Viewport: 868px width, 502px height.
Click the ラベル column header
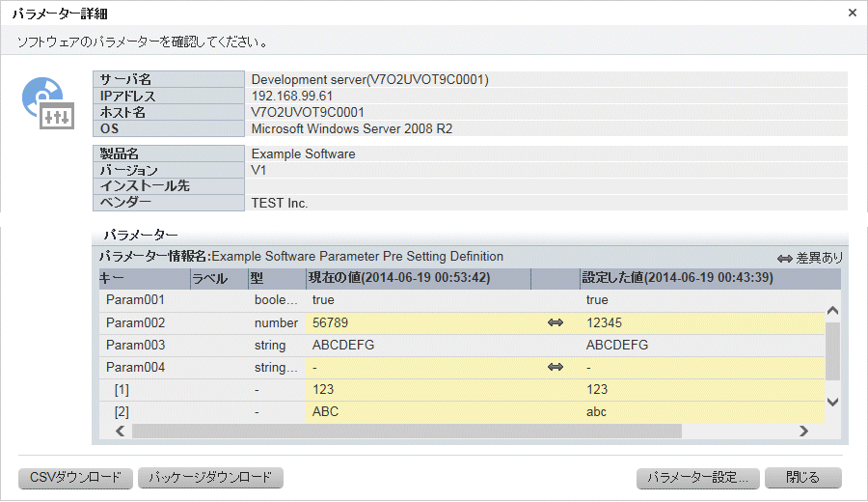(219, 278)
